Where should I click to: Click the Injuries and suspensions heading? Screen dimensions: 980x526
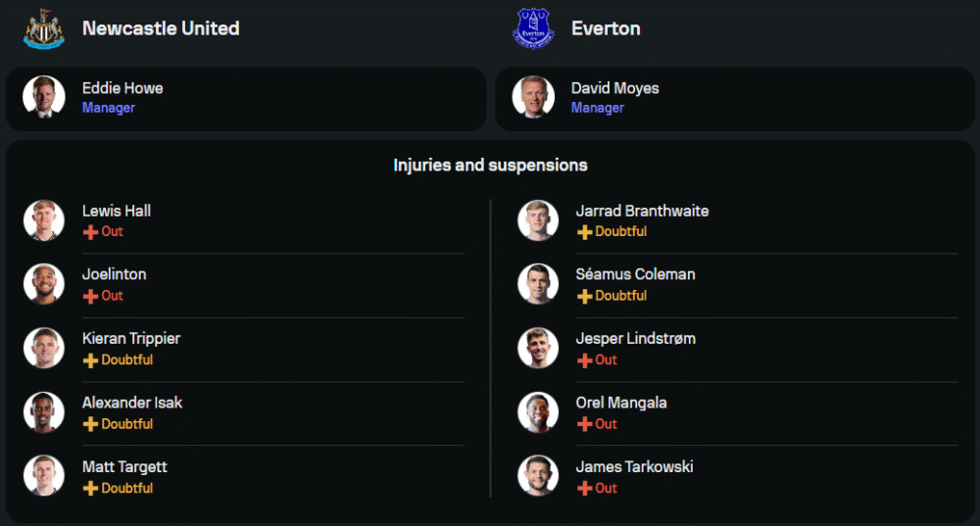tap(490, 166)
